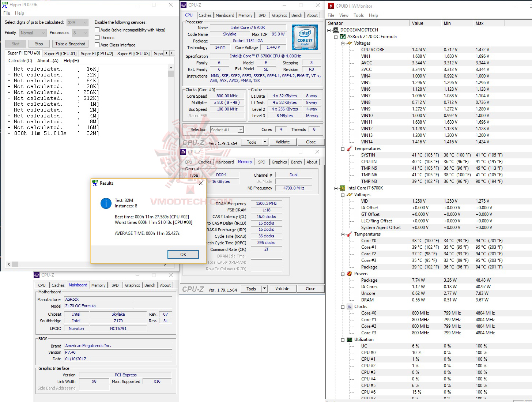Image resolution: width=532 pixels, height=402 pixels.
Task: Click the Stop button in Hyper PI
Action: (39, 44)
